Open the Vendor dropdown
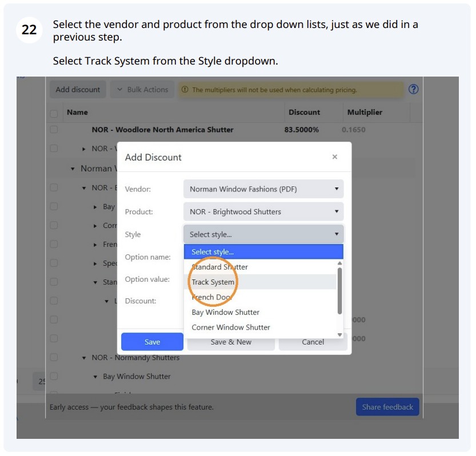 click(263, 189)
